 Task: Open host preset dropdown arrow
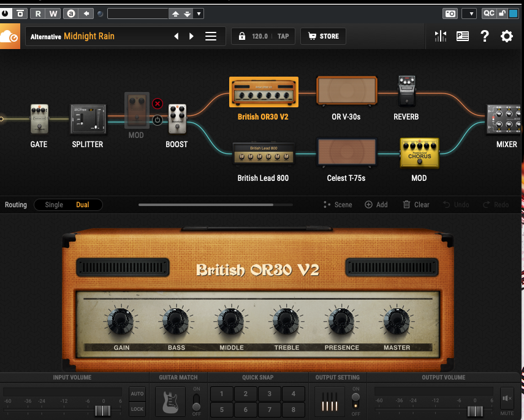[x=199, y=13]
